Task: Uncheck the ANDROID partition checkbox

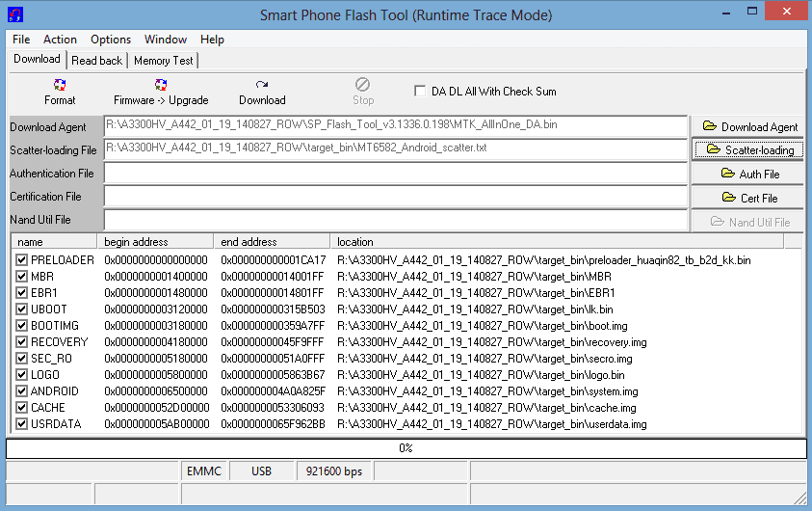Action: (x=21, y=391)
